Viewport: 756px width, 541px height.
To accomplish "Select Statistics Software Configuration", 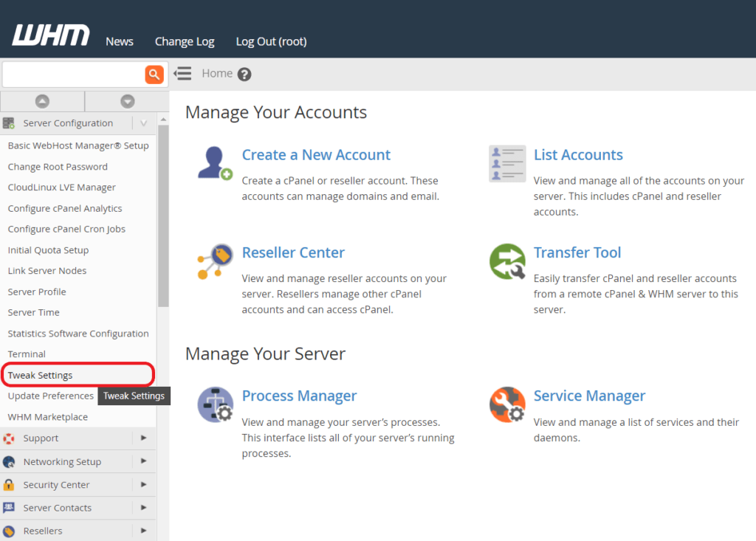I will point(78,334).
